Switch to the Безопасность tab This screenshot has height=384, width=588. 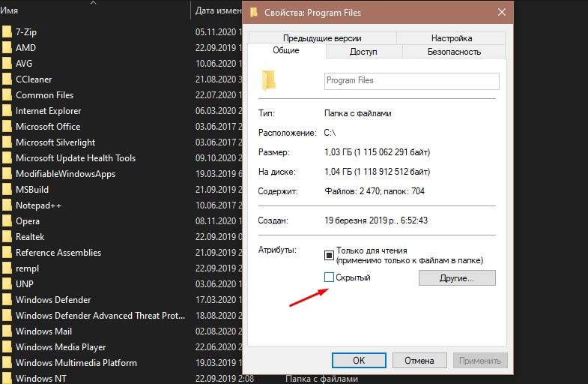coord(454,52)
